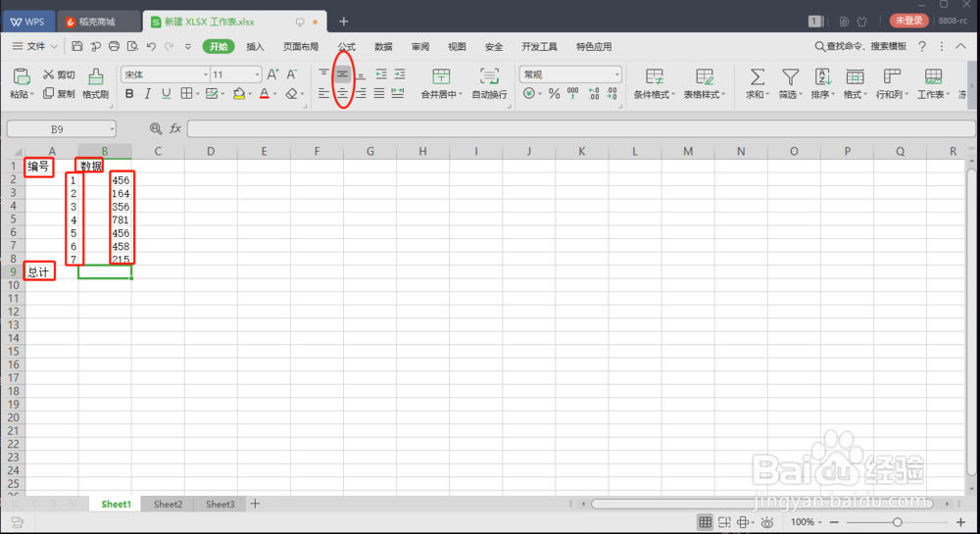Toggle reading mode crosshair in status bar
Screen dimensions: 980x534
click(x=743, y=522)
